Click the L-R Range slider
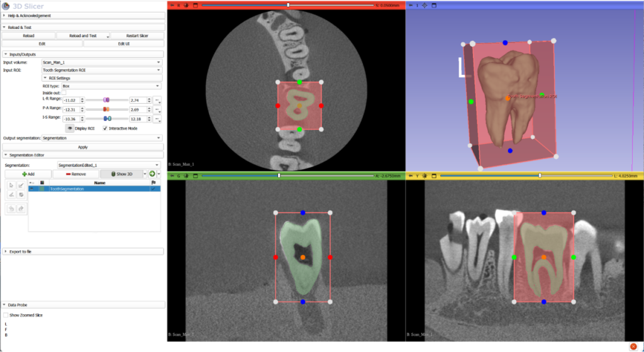The image size is (644, 352). [105, 100]
